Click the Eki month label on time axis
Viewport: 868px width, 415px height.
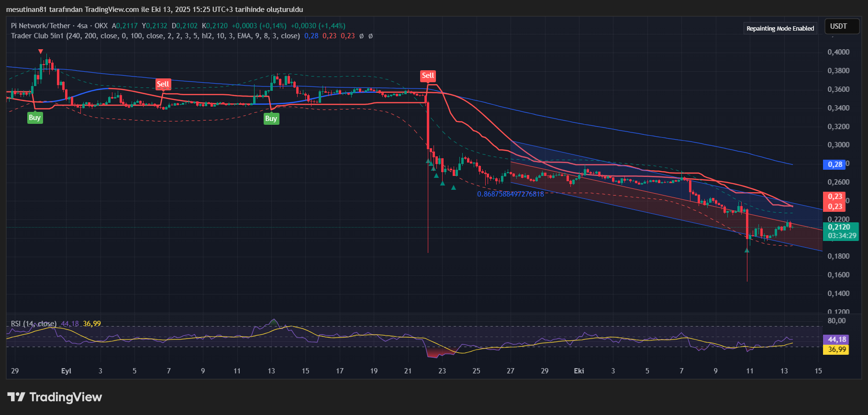(579, 371)
